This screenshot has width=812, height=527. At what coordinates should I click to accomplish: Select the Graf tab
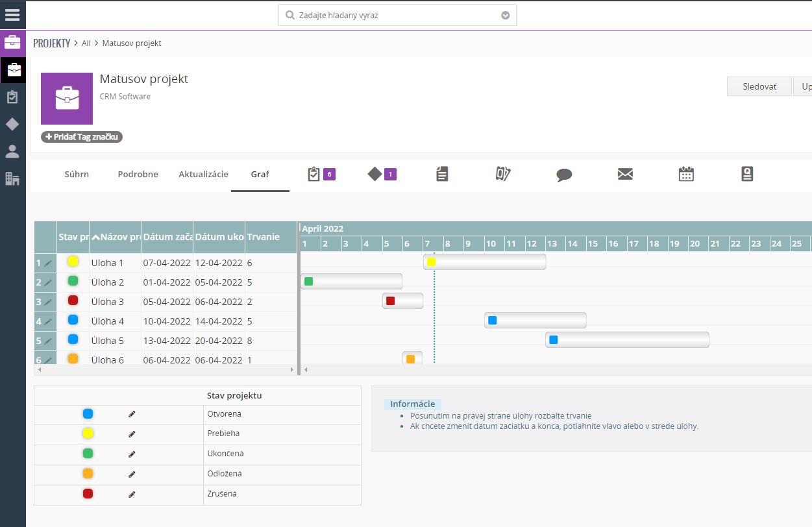click(x=260, y=175)
